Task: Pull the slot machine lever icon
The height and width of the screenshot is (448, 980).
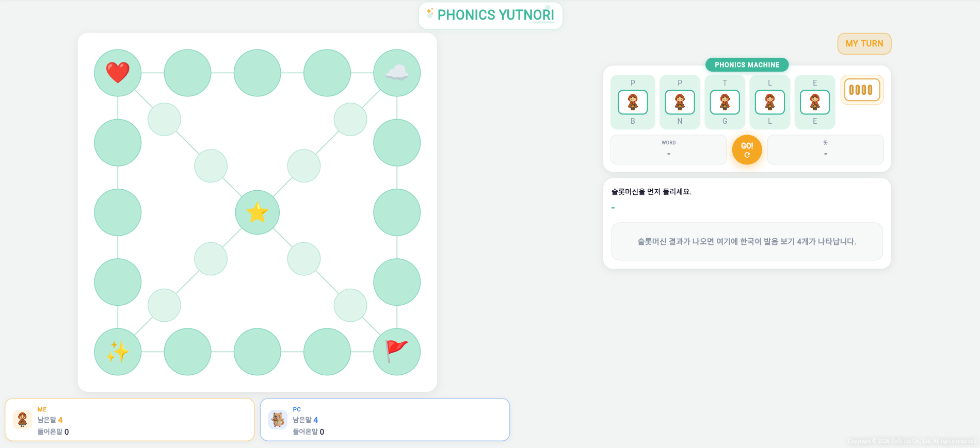Action: (x=862, y=90)
